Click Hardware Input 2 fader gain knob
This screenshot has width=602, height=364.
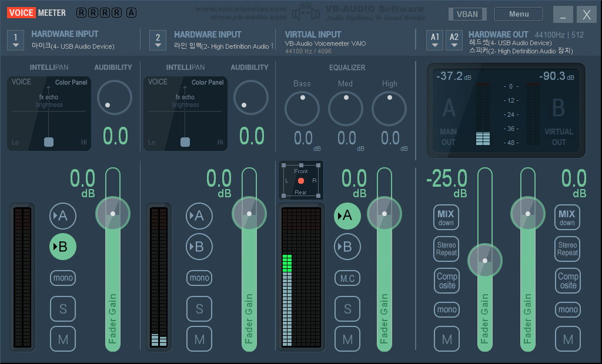pos(249,214)
